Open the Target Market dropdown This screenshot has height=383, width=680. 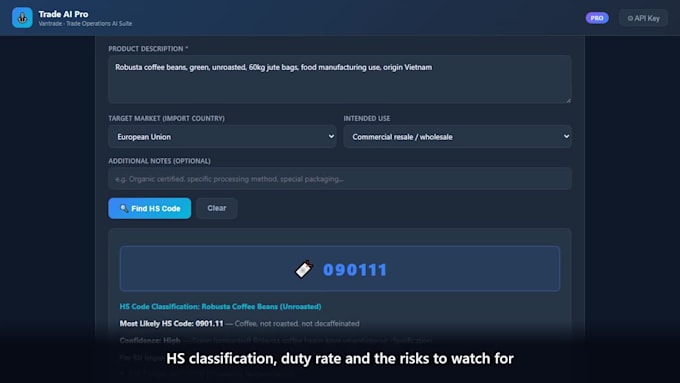coord(222,137)
